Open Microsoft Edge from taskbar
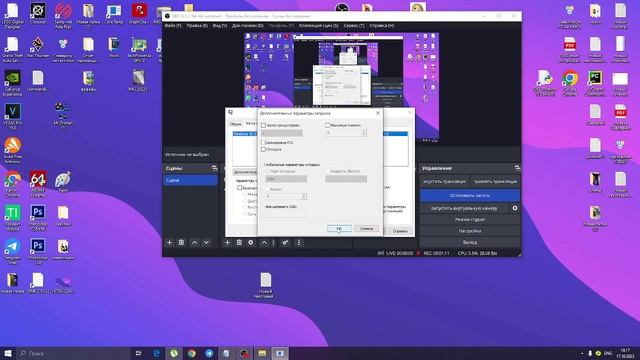 coord(156,353)
